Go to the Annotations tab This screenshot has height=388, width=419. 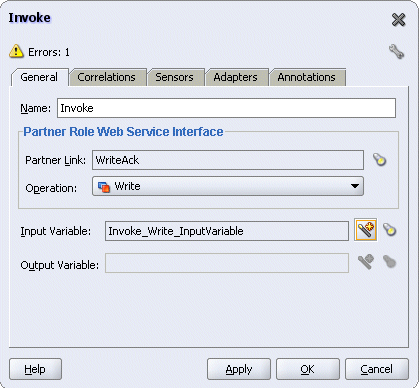(306, 77)
